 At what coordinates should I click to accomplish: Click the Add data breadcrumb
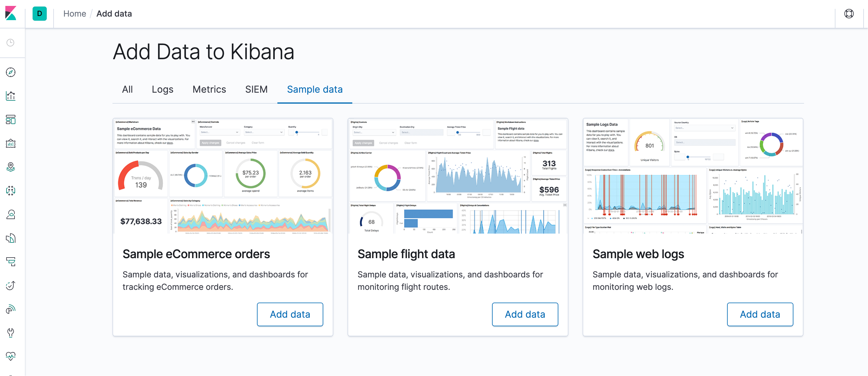[x=114, y=14]
